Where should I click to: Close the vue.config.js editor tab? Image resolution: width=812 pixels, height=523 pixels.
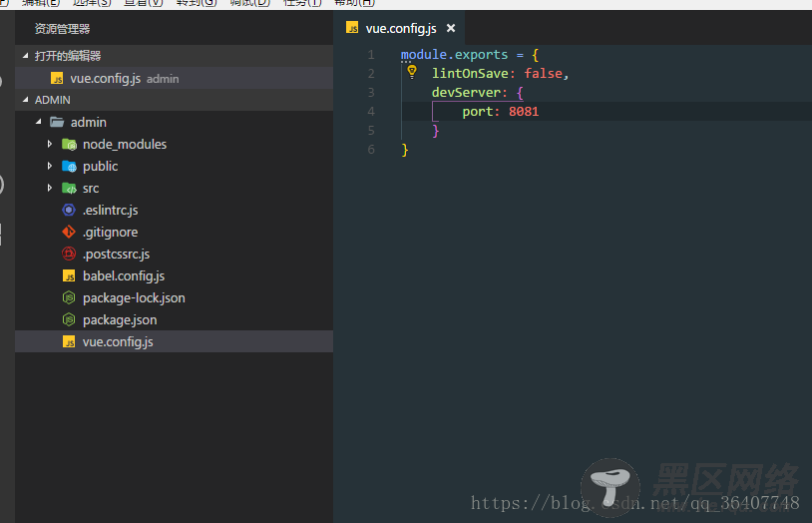(451, 28)
